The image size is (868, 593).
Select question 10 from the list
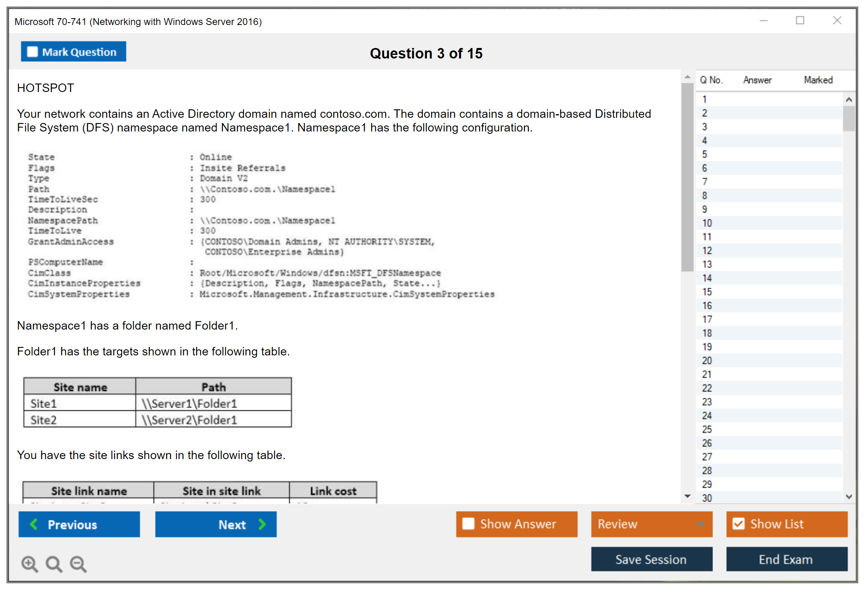708,223
